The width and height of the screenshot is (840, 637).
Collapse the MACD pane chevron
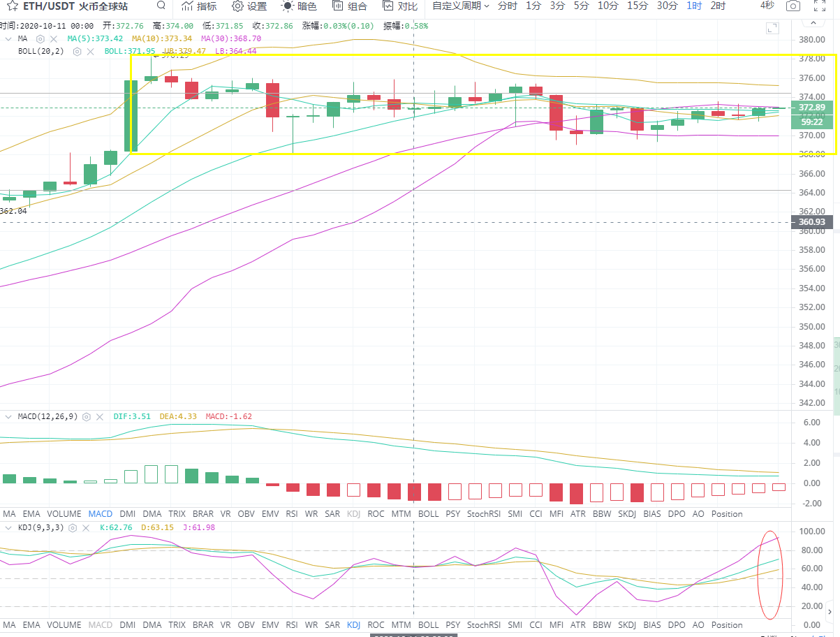[x=8, y=416]
